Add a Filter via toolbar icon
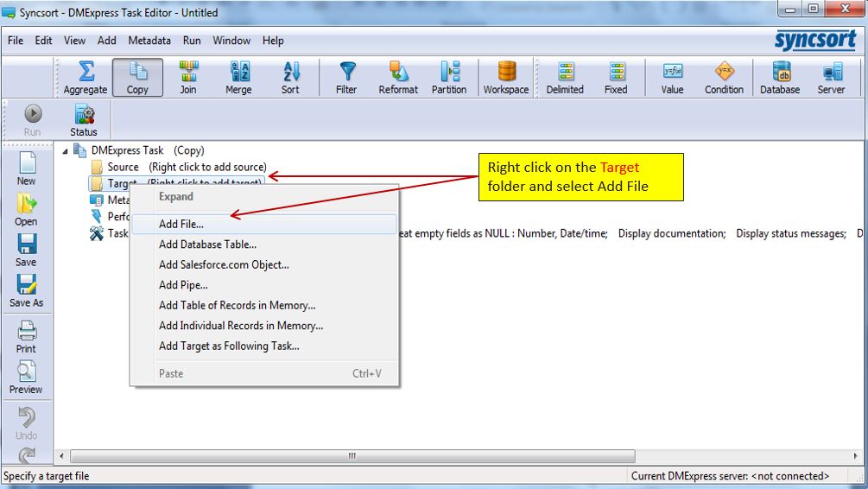 click(x=346, y=78)
